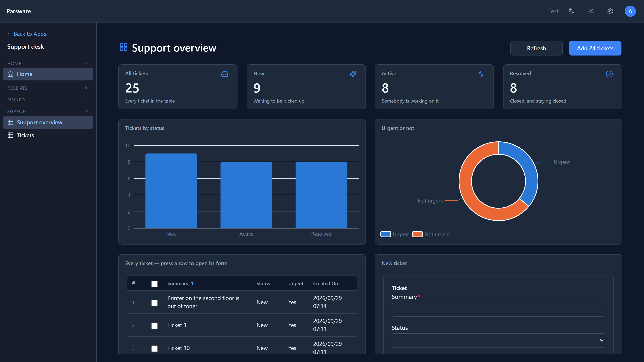Toggle the Not urgent orange legend swatch
The height and width of the screenshot is (362, 644).
417,234
